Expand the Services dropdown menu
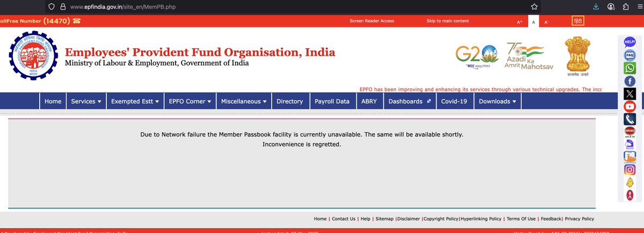 pos(86,101)
